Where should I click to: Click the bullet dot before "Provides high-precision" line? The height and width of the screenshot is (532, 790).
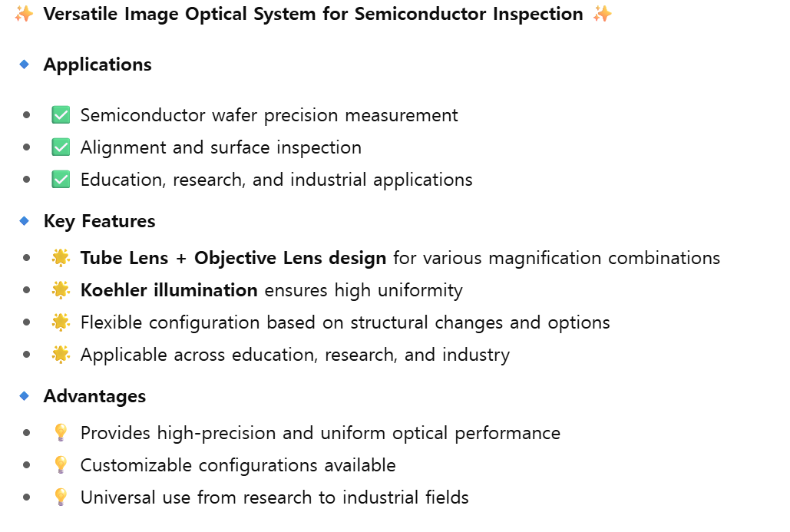(x=27, y=433)
